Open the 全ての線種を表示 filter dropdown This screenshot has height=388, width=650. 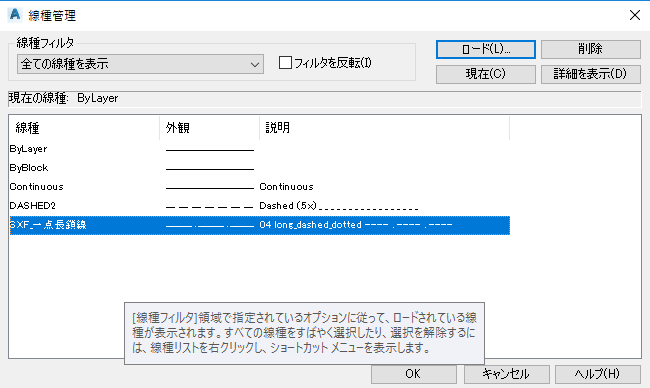pyautogui.click(x=140, y=64)
